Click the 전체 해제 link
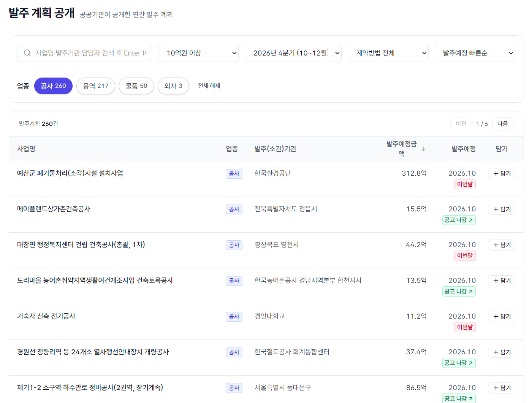This screenshot has width=532, height=403. (x=209, y=86)
